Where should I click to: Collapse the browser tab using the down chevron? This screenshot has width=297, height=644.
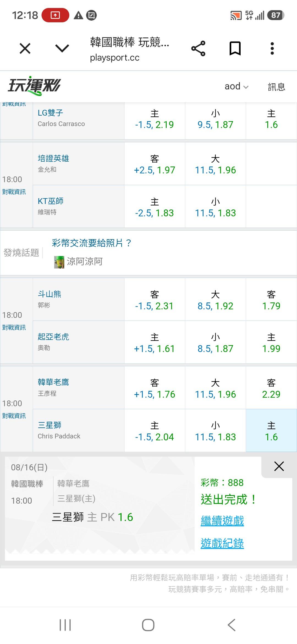tap(62, 49)
